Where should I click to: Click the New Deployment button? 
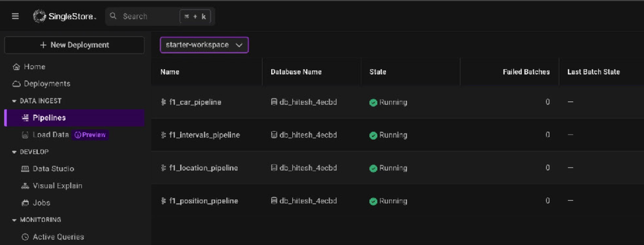[74, 45]
